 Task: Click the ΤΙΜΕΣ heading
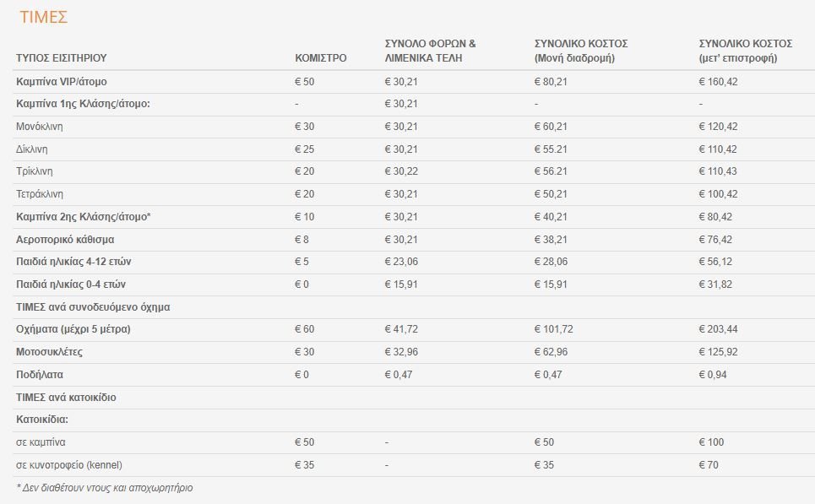[x=44, y=17]
